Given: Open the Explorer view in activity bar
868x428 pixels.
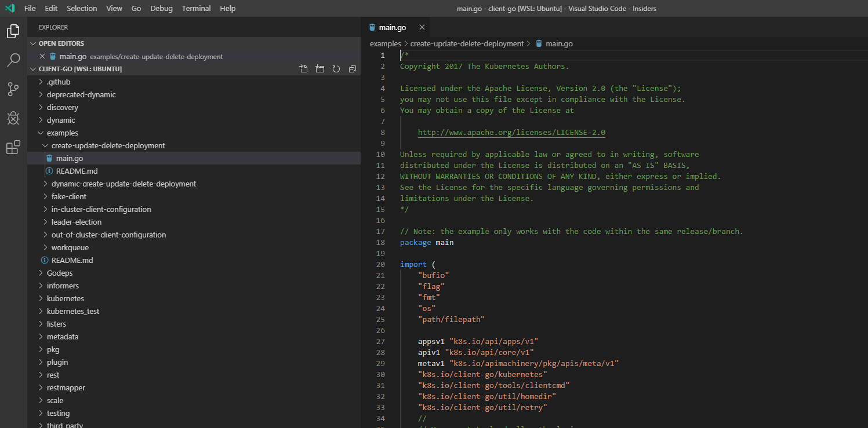Looking at the screenshot, I should (x=13, y=31).
